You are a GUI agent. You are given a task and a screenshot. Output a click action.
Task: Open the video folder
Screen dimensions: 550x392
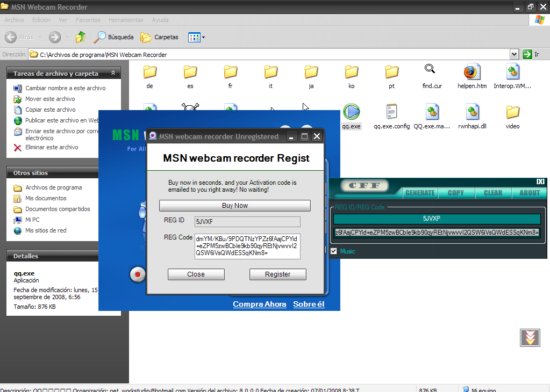512,113
